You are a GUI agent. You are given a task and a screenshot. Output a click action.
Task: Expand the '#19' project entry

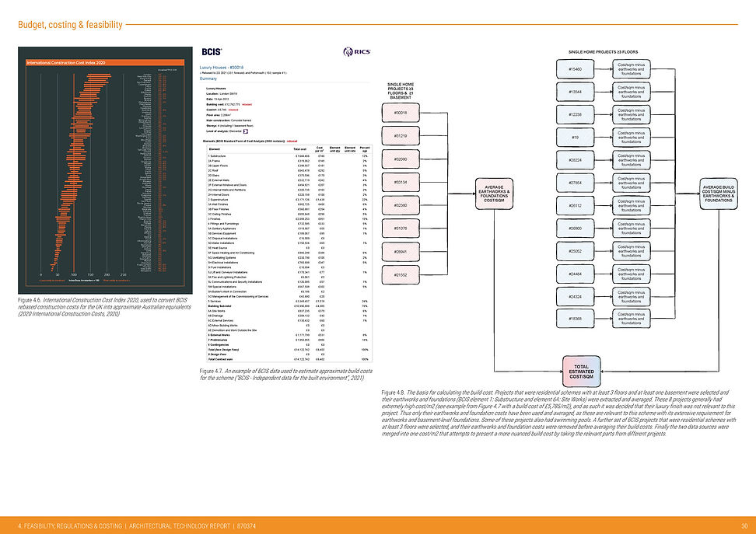(575, 137)
